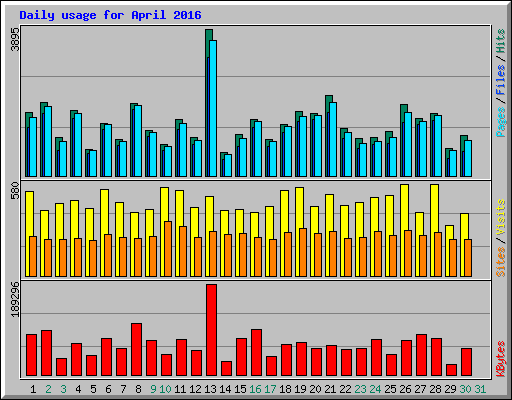Image resolution: width=512 pixels, height=400 pixels.
Task: Click day label 11 on x-axis
Action: 180,389
